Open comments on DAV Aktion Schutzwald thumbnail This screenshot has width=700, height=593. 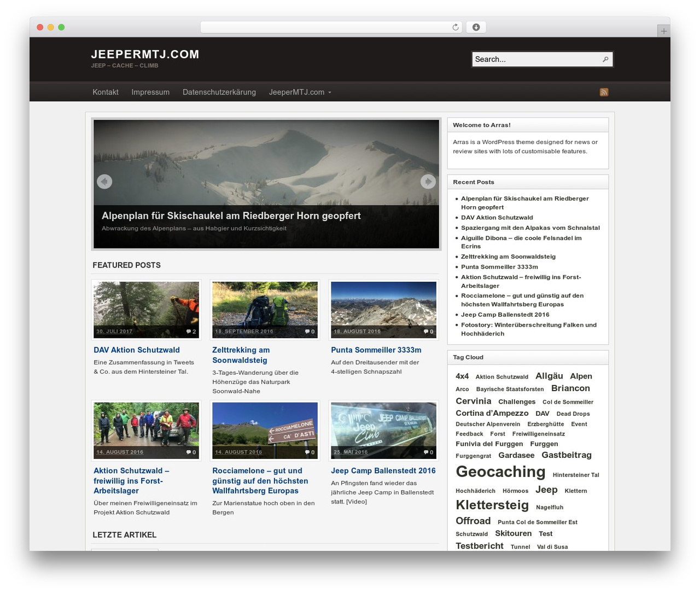[x=191, y=332]
